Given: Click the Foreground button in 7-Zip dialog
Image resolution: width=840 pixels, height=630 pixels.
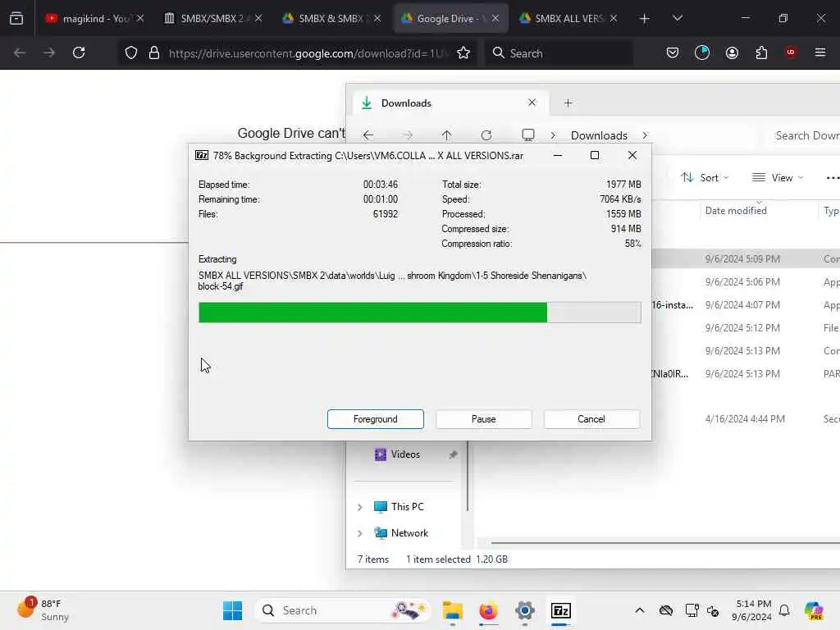Looking at the screenshot, I should 376,419.
